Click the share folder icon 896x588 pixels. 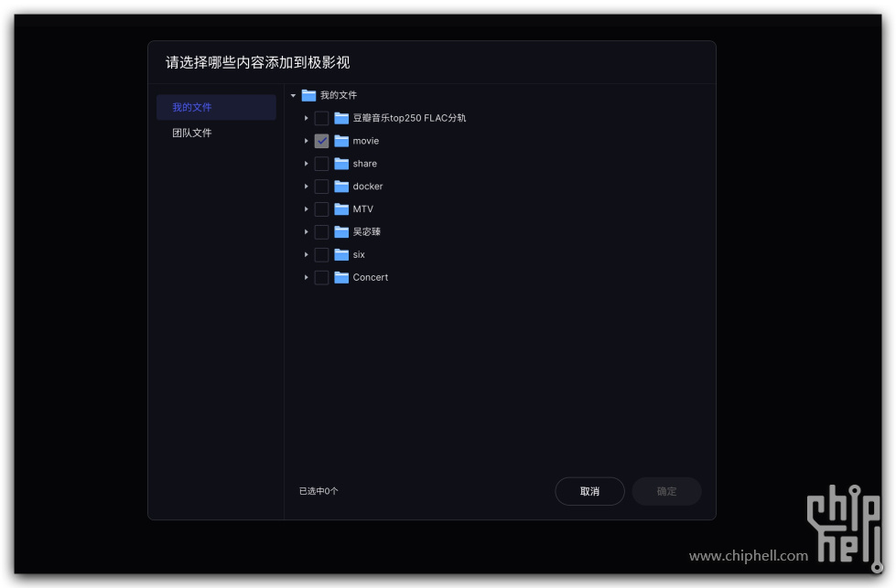[341, 164]
